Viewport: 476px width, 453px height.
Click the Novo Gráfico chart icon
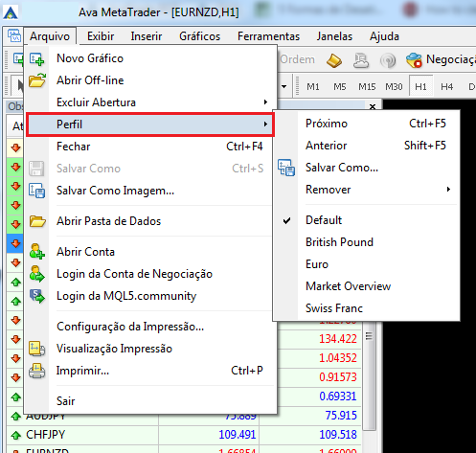tap(36, 59)
